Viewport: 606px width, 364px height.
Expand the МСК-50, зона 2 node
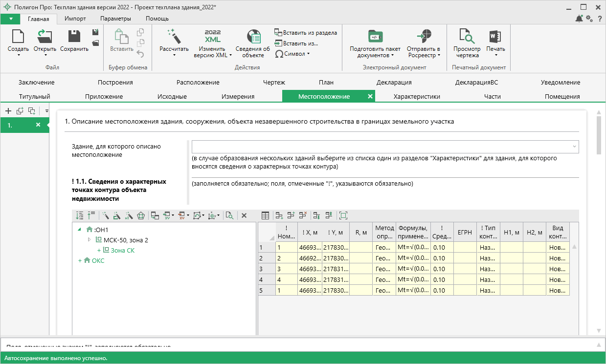[x=89, y=239]
